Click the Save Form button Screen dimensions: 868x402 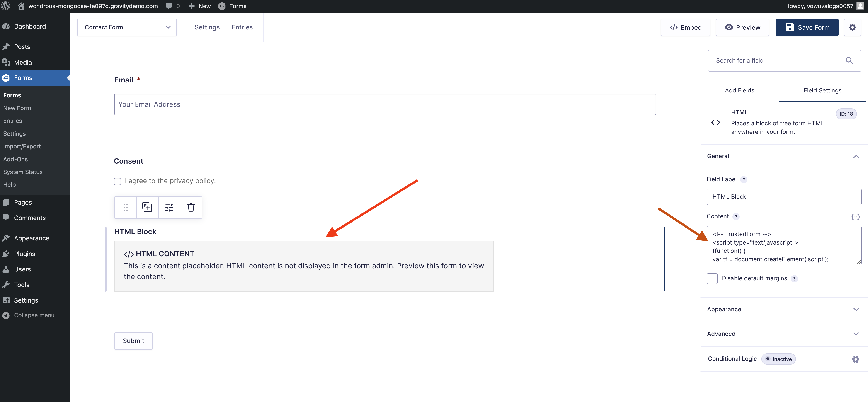(x=807, y=27)
